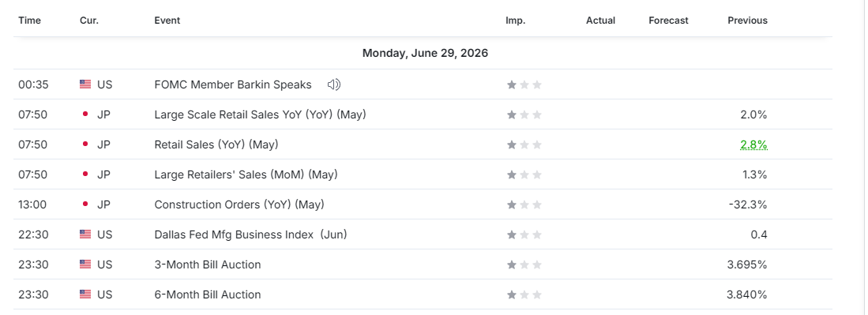Click the Imp. column header
Image resolution: width=868 pixels, height=315 pixels.
tap(516, 21)
